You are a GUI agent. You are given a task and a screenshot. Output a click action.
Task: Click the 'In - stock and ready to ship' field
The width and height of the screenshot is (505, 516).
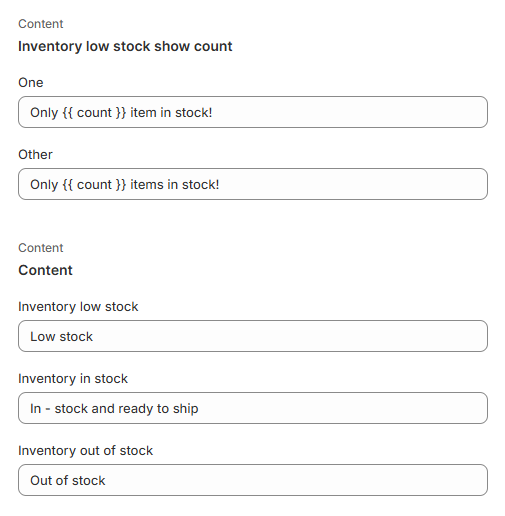coord(253,408)
